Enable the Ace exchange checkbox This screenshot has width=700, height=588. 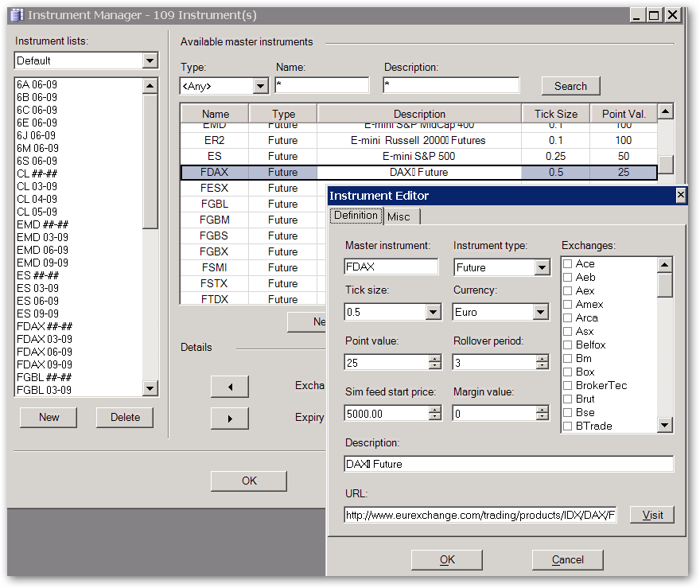[568, 264]
